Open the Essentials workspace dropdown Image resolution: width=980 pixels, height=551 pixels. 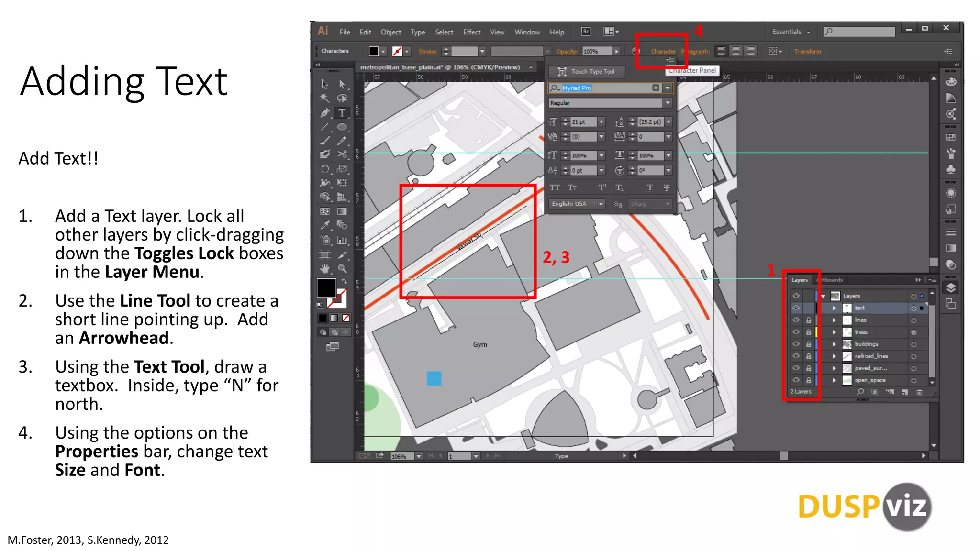pyautogui.click(x=791, y=32)
